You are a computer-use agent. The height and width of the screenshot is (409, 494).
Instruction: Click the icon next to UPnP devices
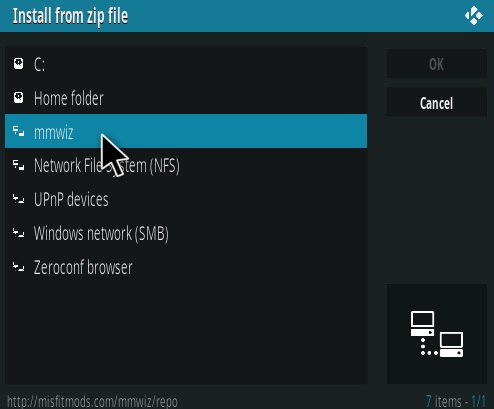pyautogui.click(x=19, y=199)
